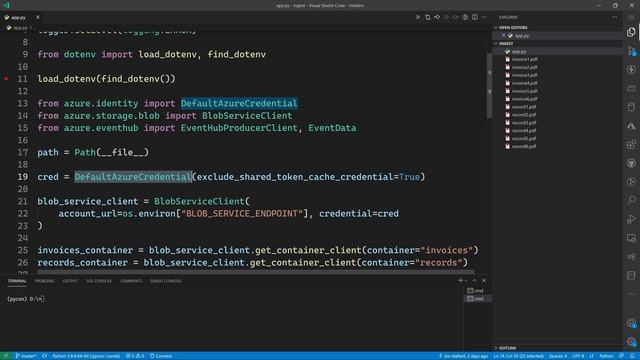
Task: Expand the Outline section
Action: coord(507,348)
